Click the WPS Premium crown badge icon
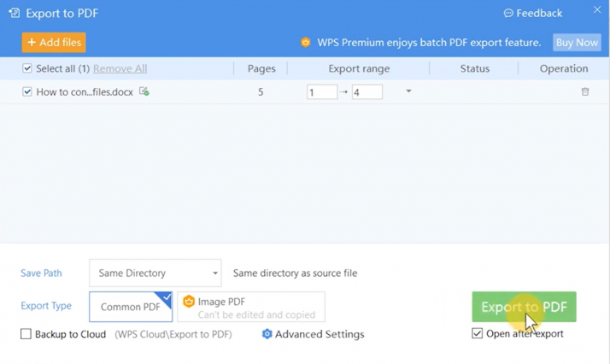This screenshot has height=364, width=610. 305,43
